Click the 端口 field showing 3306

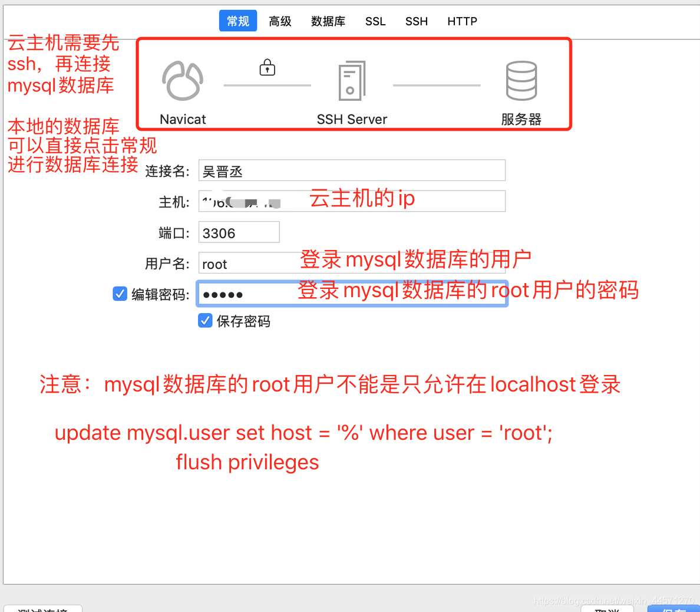239,232
